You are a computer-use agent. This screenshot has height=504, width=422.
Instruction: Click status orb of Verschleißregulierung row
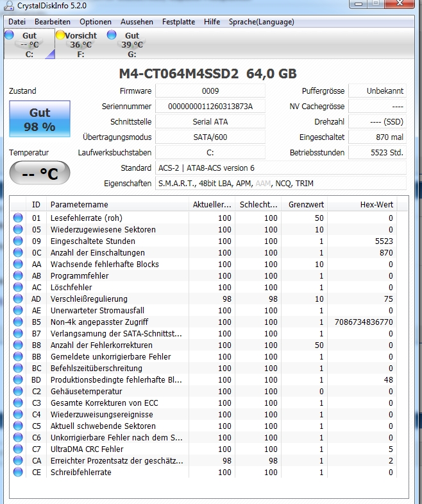click(x=18, y=299)
